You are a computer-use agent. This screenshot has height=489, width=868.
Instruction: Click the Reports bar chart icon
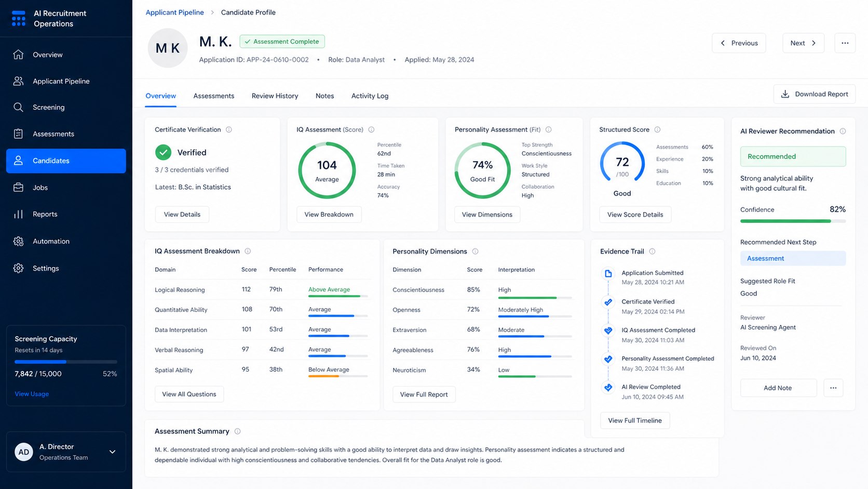(x=18, y=214)
